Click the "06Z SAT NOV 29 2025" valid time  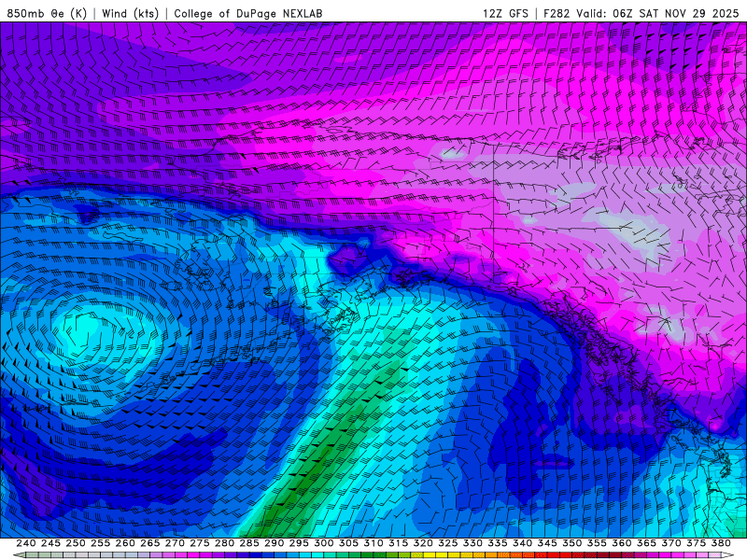(x=675, y=13)
